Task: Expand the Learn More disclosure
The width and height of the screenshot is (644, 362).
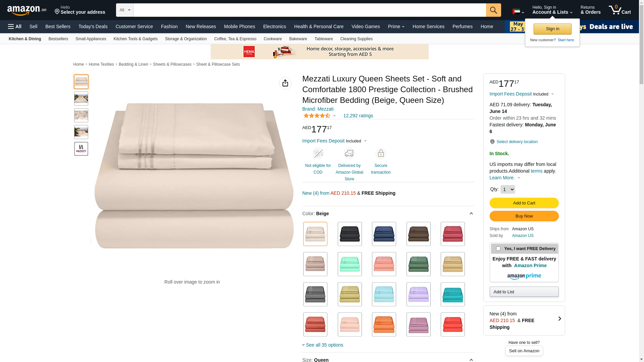Action: pos(505,178)
